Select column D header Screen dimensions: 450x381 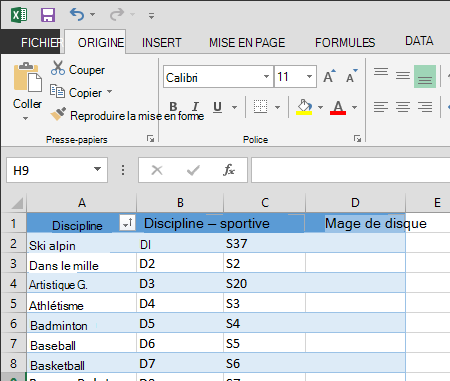tap(355, 202)
